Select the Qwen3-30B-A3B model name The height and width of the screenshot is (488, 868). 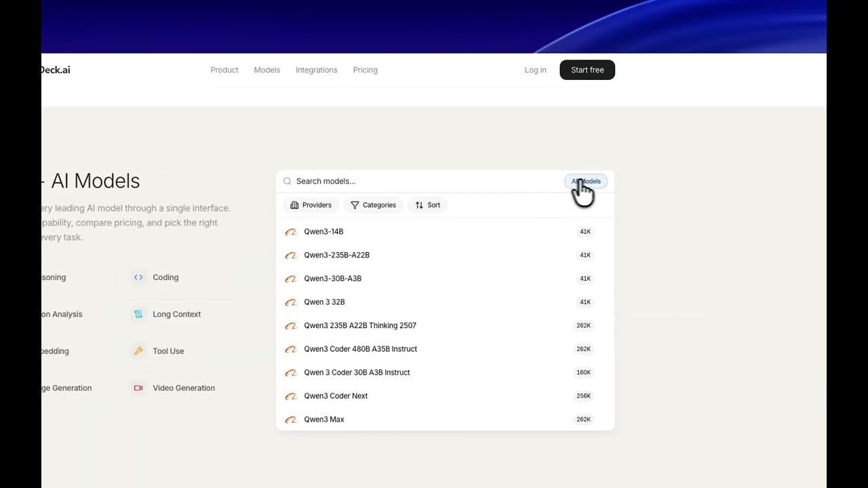333,279
